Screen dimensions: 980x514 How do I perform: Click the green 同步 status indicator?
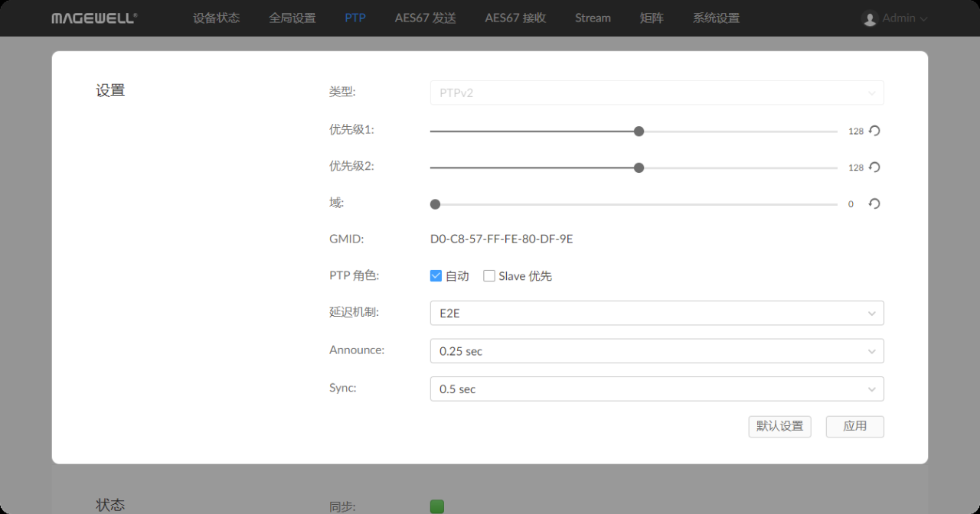point(437,506)
